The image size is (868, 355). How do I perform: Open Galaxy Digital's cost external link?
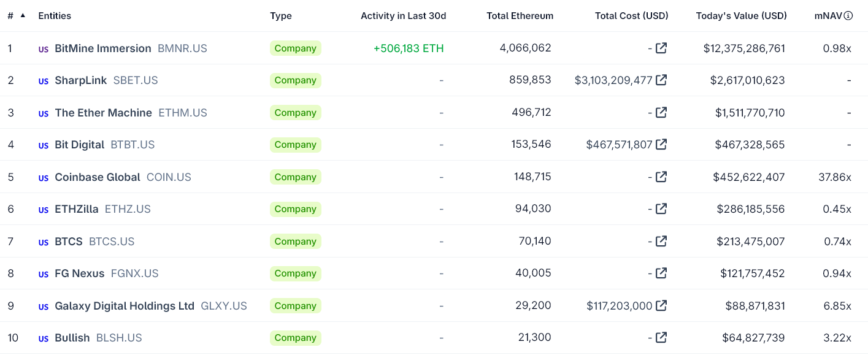(x=661, y=305)
